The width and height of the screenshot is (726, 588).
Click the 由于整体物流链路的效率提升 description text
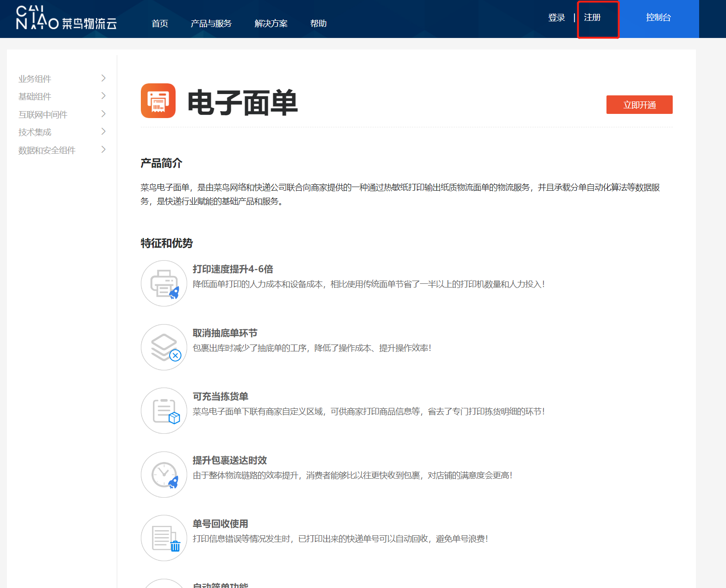click(353, 475)
